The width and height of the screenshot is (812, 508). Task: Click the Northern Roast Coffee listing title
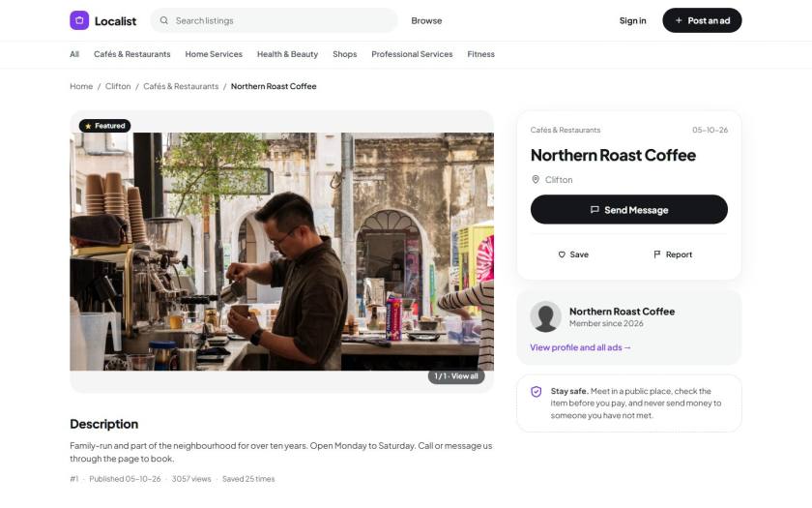click(613, 156)
